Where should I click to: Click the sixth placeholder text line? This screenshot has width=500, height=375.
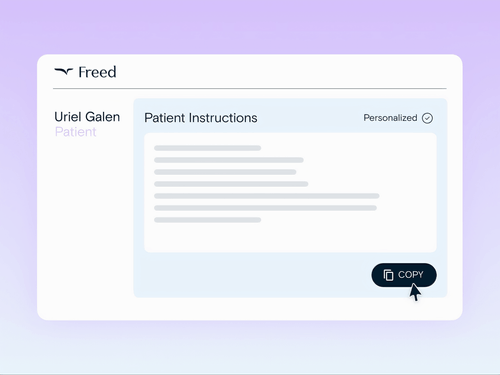pos(265,208)
